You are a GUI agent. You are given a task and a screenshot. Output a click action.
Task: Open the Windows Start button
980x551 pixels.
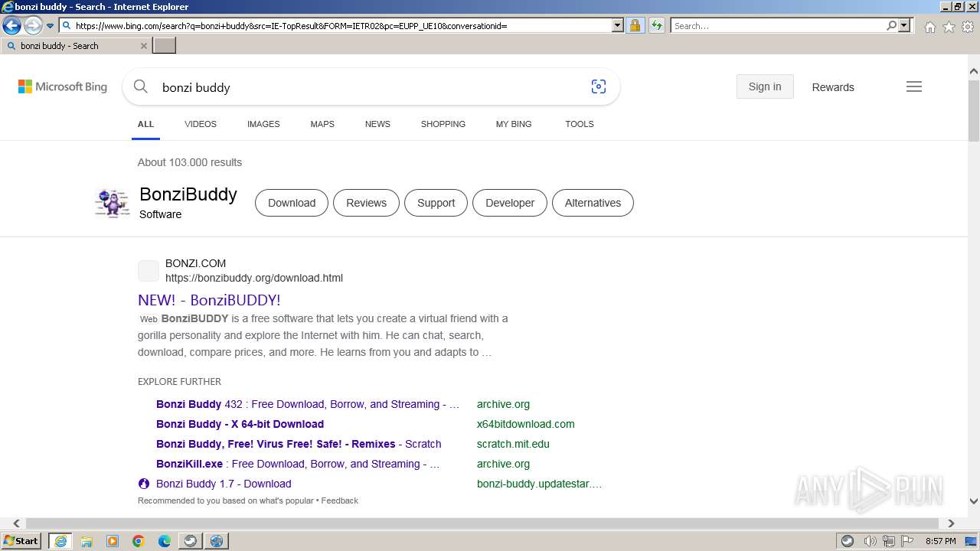pos(22,541)
